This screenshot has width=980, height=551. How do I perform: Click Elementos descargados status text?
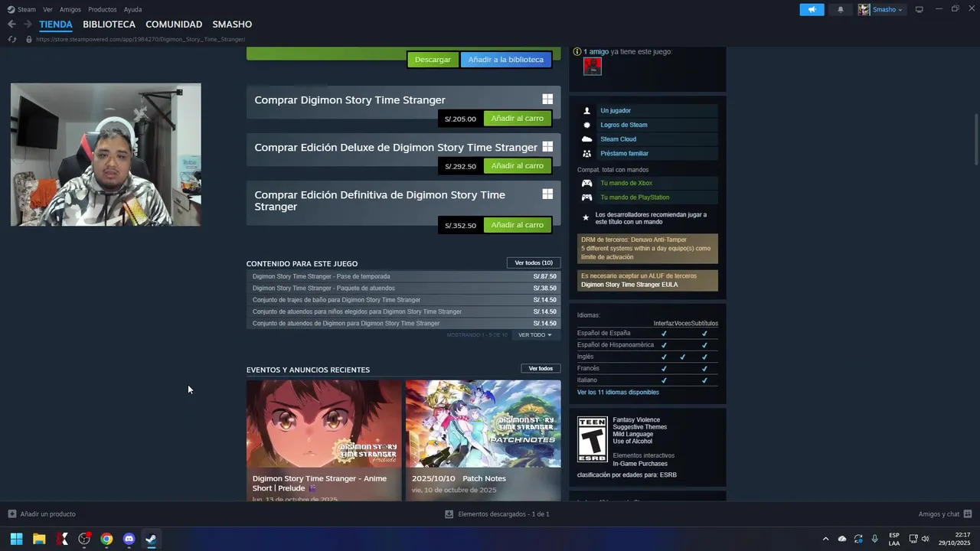503,514
